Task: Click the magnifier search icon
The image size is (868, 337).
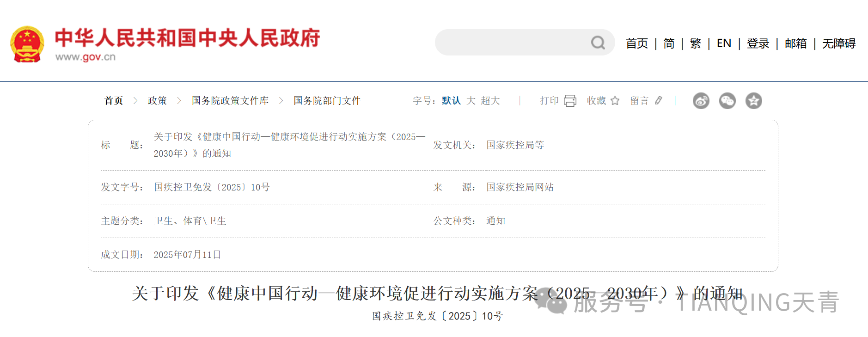Action: 598,43
